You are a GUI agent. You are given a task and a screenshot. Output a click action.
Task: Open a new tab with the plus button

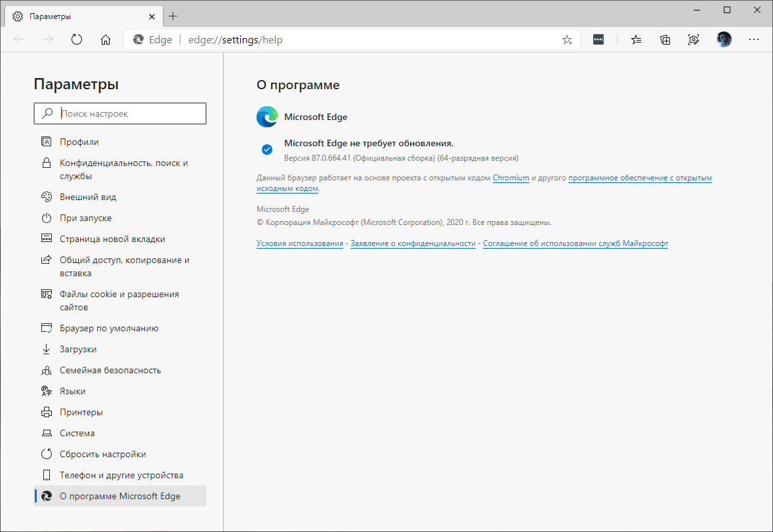tap(173, 16)
